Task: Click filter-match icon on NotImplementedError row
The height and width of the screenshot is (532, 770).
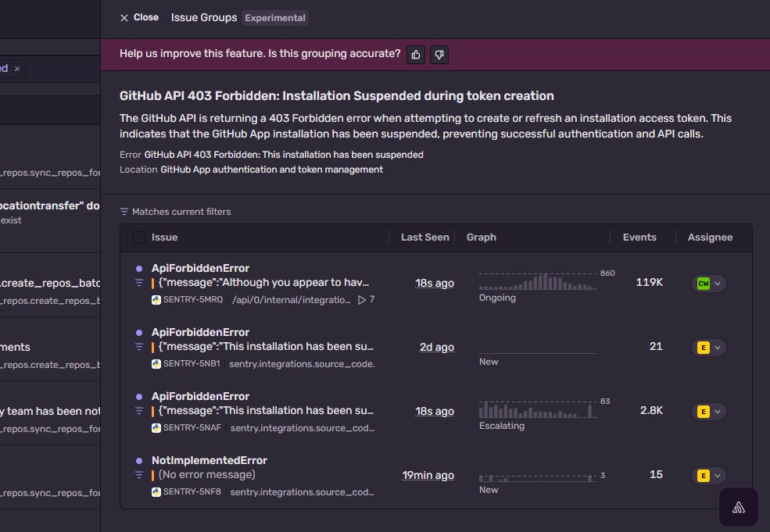Action: coord(139,475)
